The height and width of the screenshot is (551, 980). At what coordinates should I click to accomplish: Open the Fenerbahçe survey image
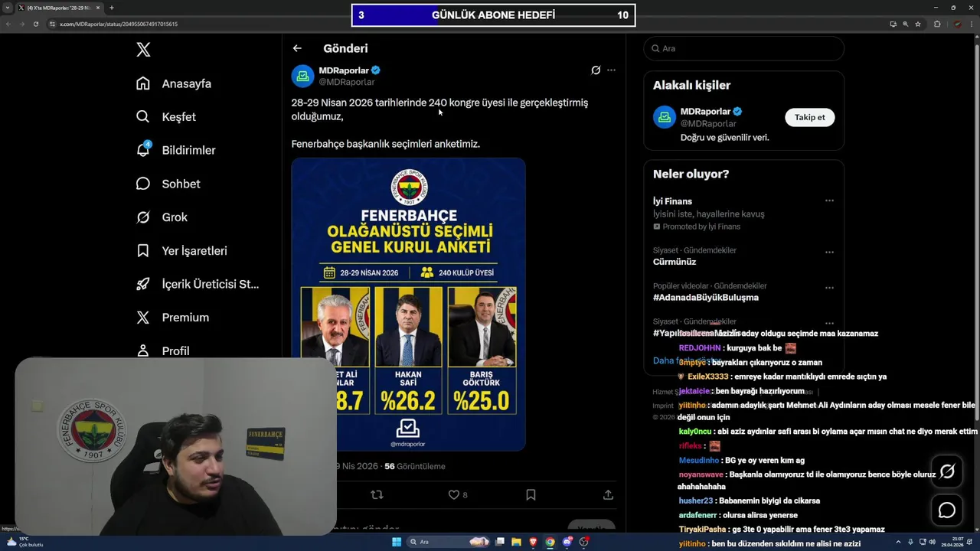point(408,304)
